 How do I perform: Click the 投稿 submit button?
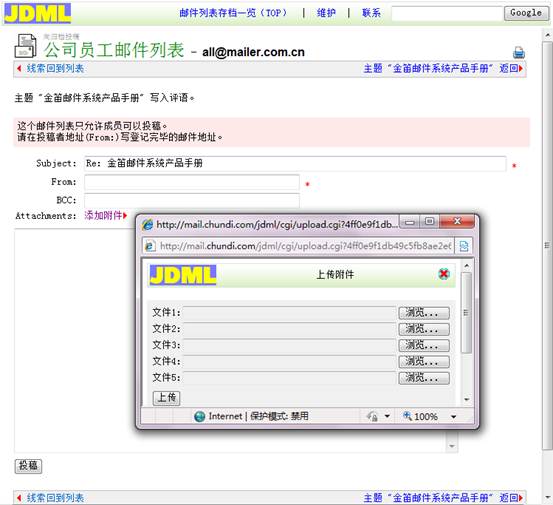28,466
